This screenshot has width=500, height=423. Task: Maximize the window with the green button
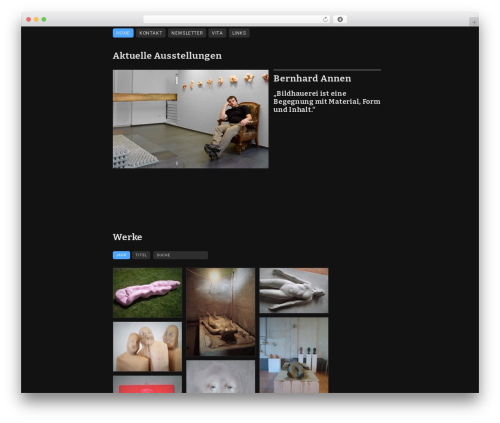(x=44, y=19)
